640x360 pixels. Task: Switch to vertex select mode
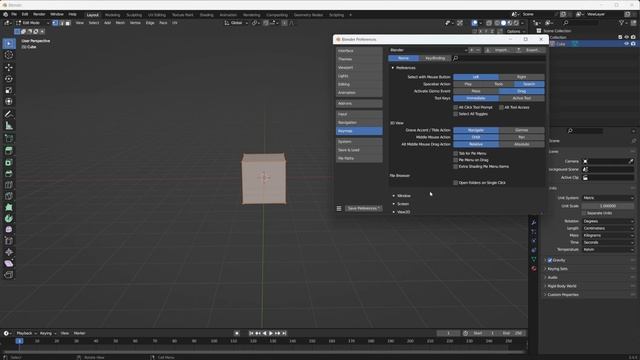55,23
